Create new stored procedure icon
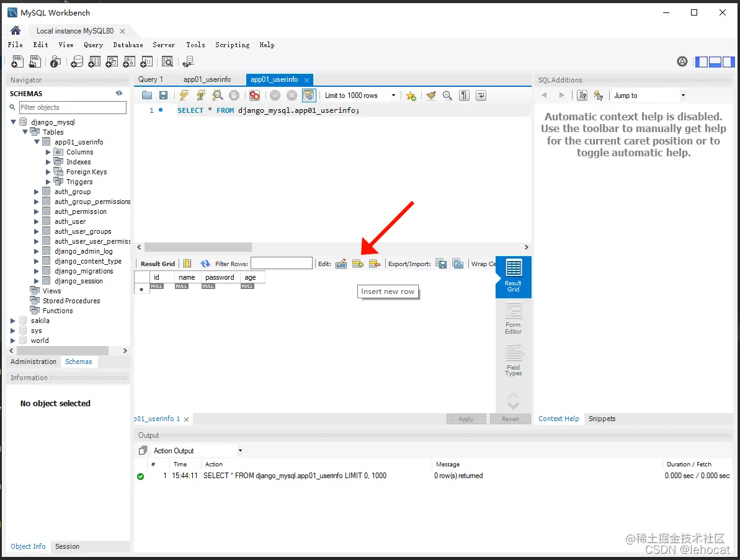This screenshot has width=740, height=560. click(x=129, y=61)
